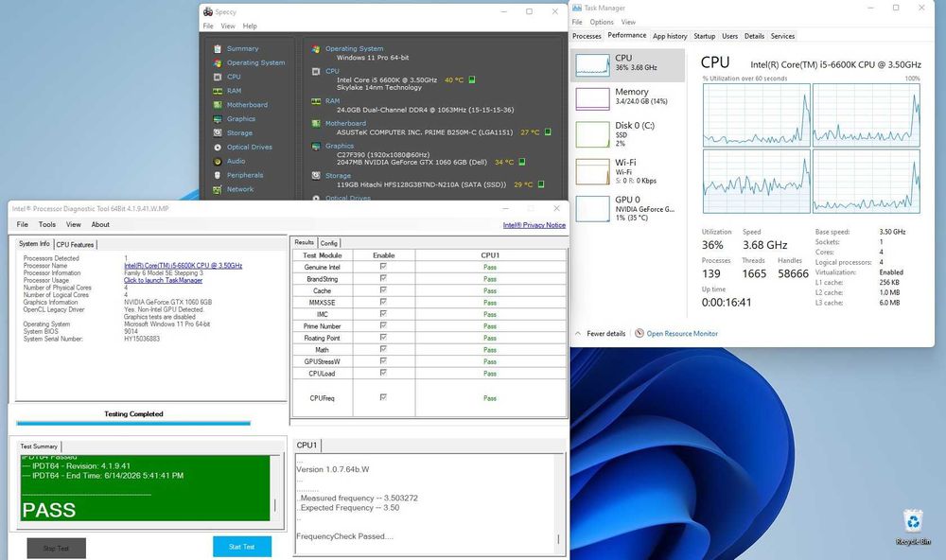The width and height of the screenshot is (946, 560).
Task: Toggle Floating Point test checkbox
Action: point(383,338)
